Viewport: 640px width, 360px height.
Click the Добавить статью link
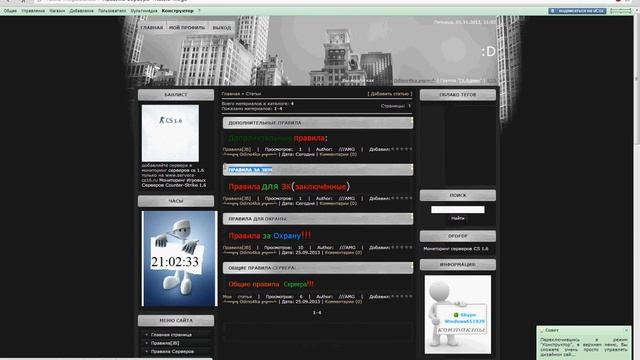390,94
